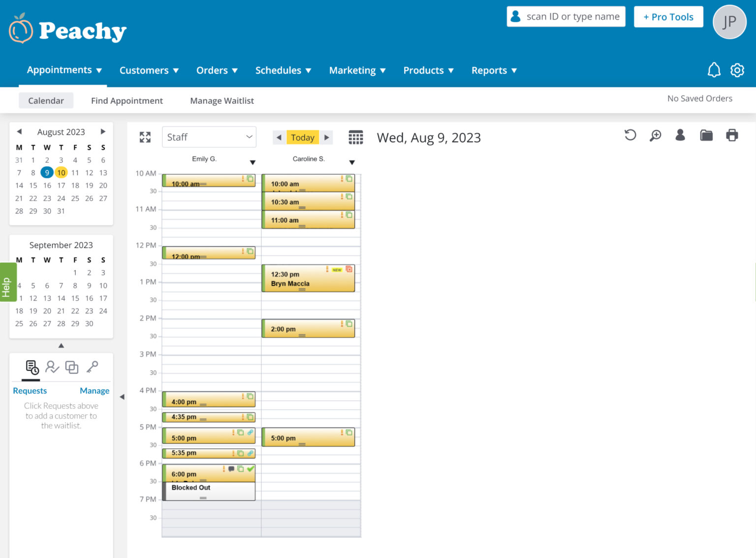Open the Staff dropdown selector
Viewport: 756px width, 558px height.
[209, 137]
